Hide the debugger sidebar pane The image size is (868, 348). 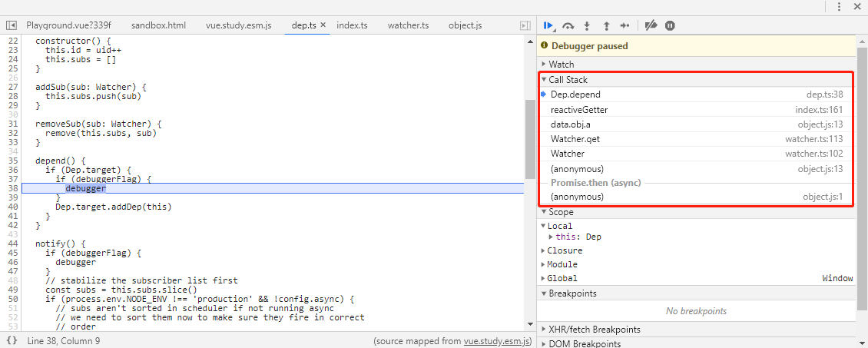525,25
